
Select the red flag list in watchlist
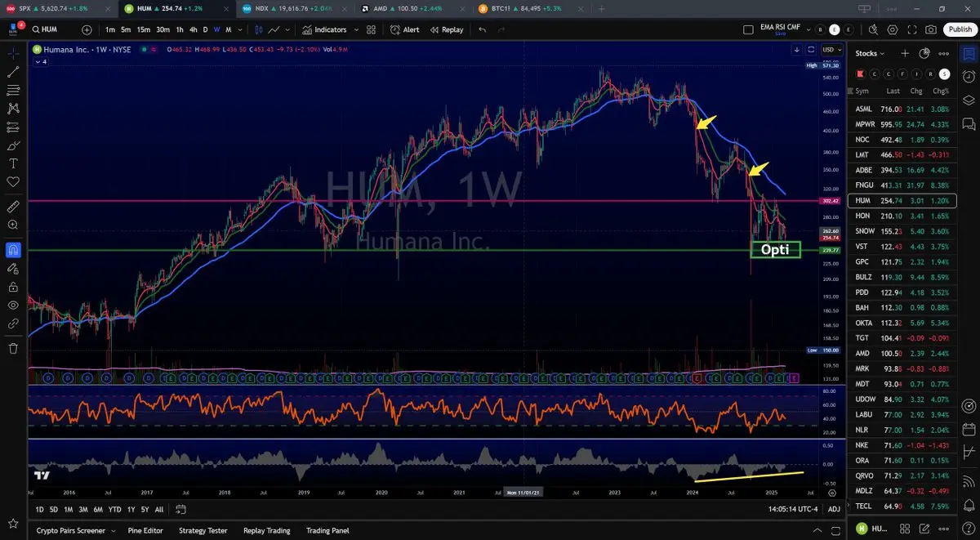860,74
